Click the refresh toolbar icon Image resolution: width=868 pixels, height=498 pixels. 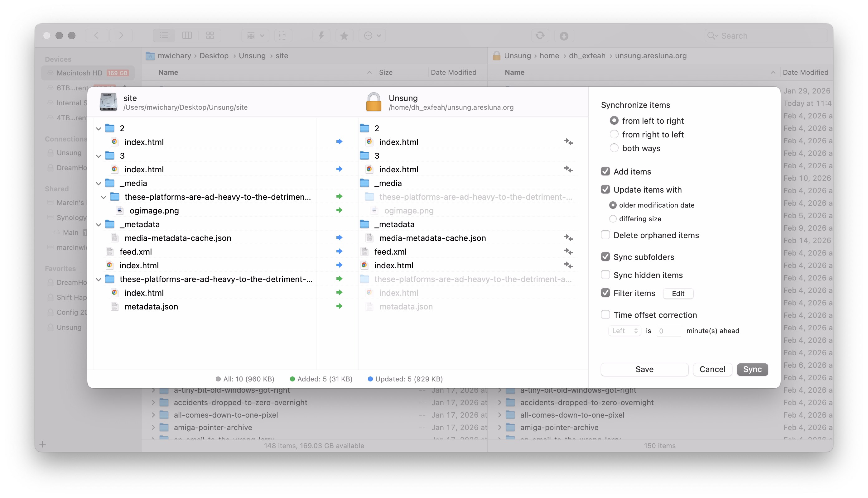(540, 36)
